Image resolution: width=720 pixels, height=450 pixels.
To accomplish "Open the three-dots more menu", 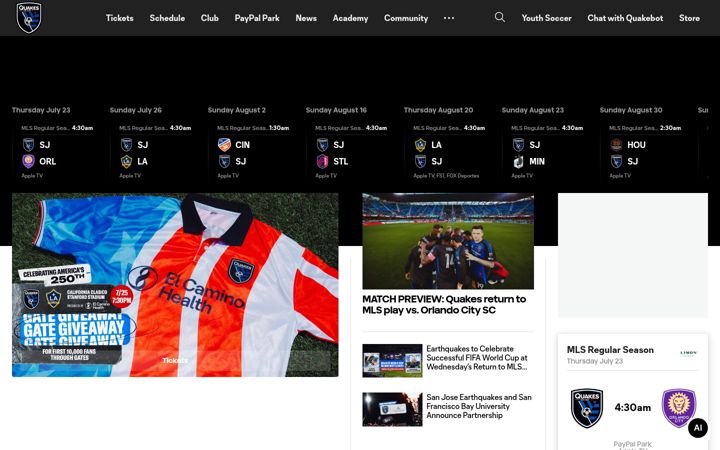I will (449, 18).
